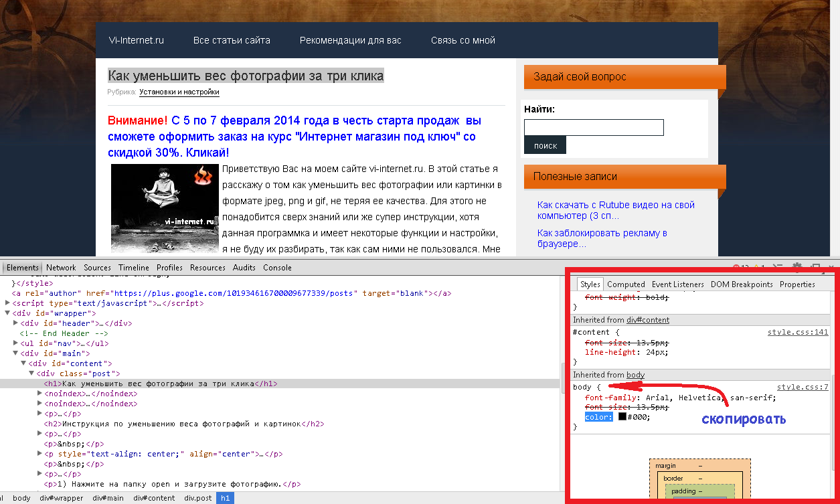Click the style.css:141 source link
This screenshot has height=504, width=840.
(x=797, y=332)
